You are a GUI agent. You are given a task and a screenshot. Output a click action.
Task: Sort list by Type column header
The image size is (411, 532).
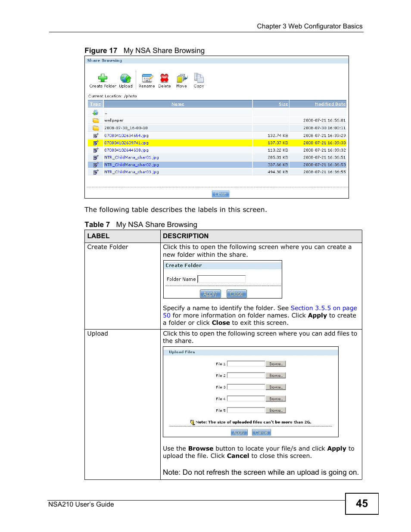click(x=95, y=104)
